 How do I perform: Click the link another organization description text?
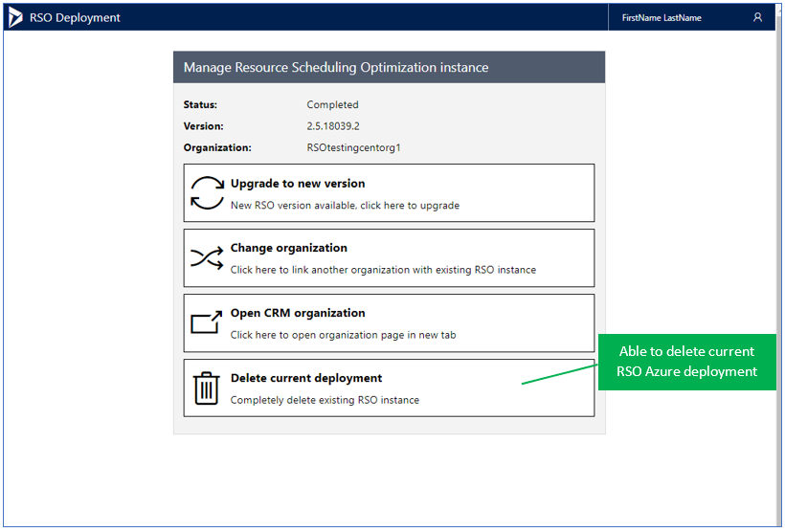(x=383, y=270)
